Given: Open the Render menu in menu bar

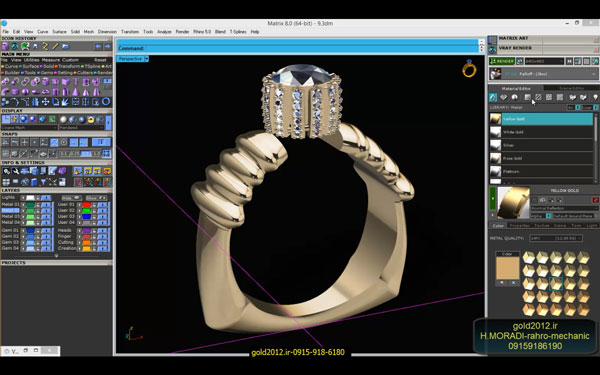Looking at the screenshot, I should click(182, 32).
